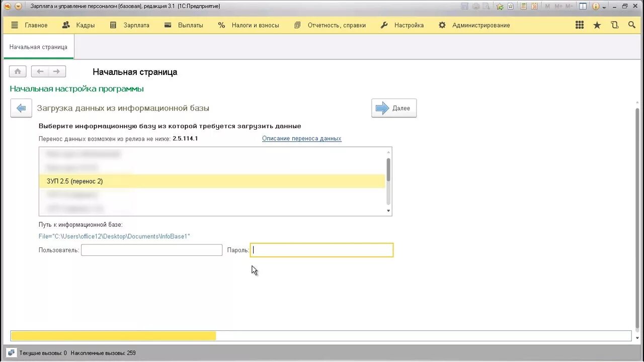The height and width of the screenshot is (362, 644).
Task: Click the 1C application logo icon
Action: click(x=8, y=7)
